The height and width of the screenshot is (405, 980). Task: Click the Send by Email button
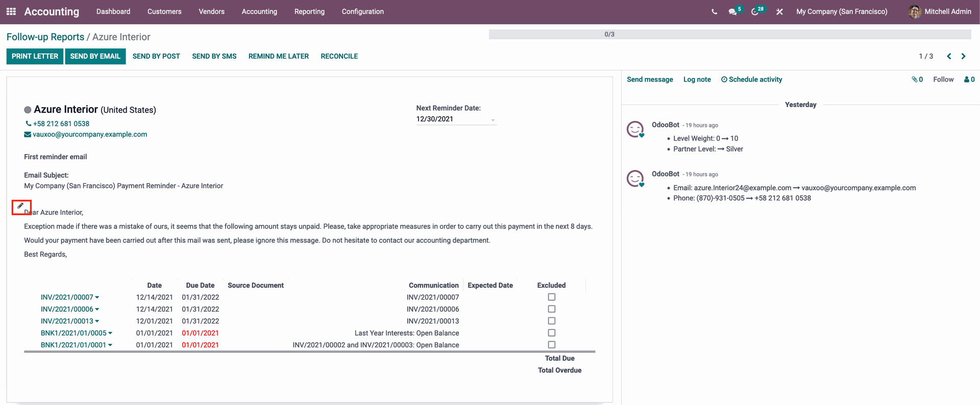tap(95, 56)
